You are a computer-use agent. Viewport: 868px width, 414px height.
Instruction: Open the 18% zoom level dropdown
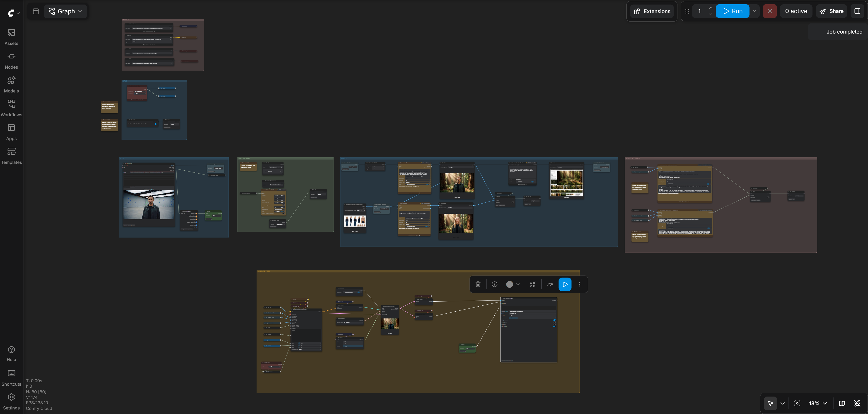point(818,403)
